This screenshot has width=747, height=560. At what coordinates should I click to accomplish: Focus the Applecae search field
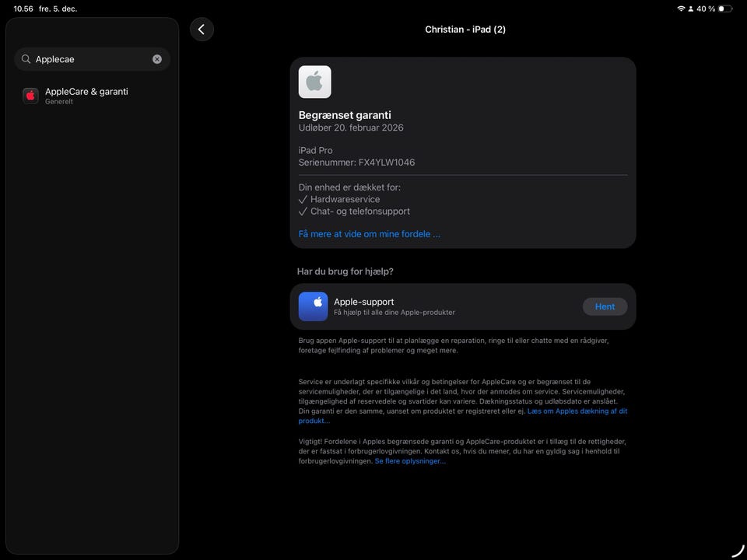(x=92, y=59)
